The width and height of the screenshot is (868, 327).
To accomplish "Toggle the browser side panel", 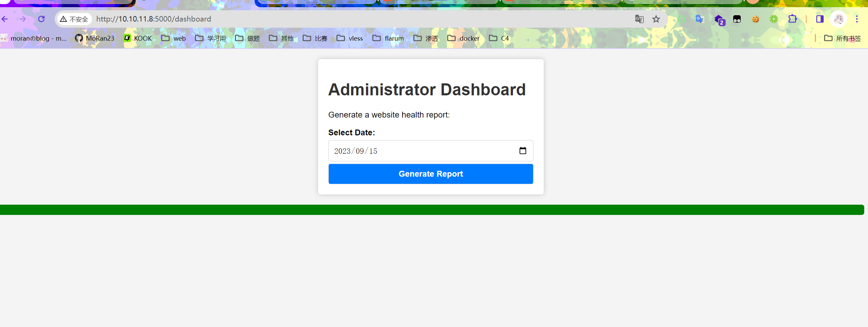I will pyautogui.click(x=819, y=19).
